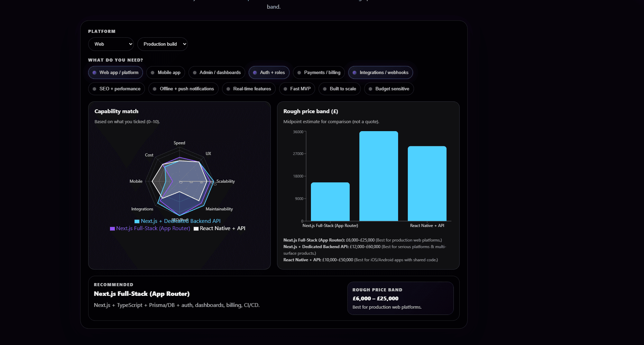Click the cyan Next.js + Dedicated Backend legend swatch
Screen dimensions: 644x345
pyautogui.click(x=137, y=221)
